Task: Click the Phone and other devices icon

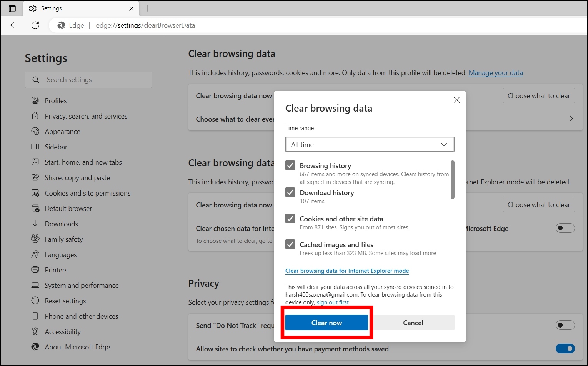Action: click(35, 316)
